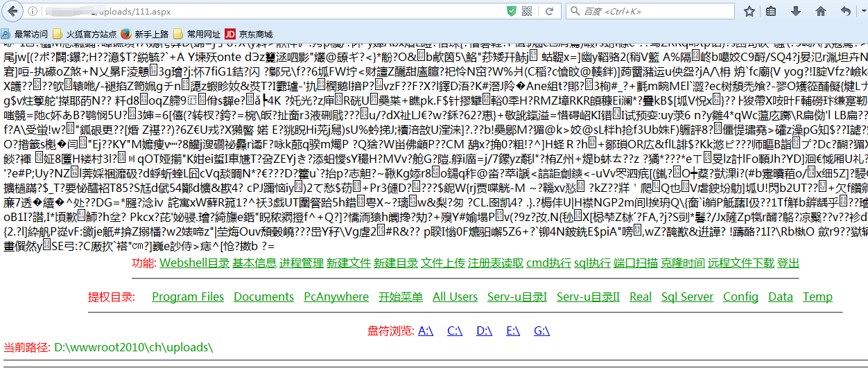
Task: Open the 基本信息 link
Action: pos(254,263)
